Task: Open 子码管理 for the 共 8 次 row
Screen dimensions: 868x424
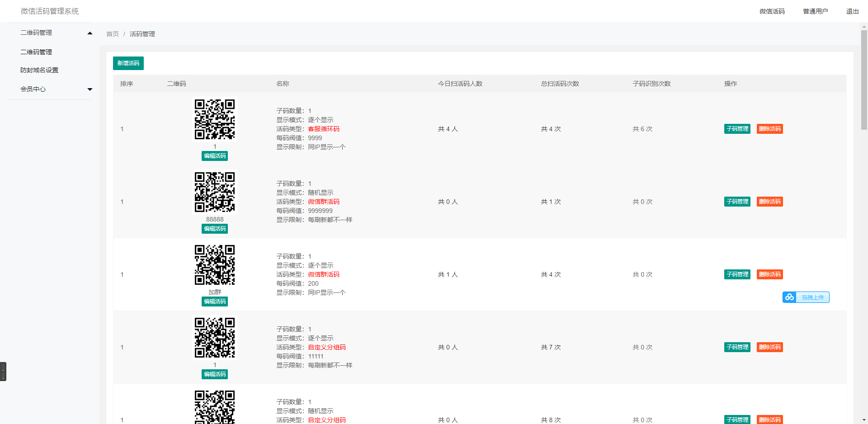Action: tap(737, 419)
